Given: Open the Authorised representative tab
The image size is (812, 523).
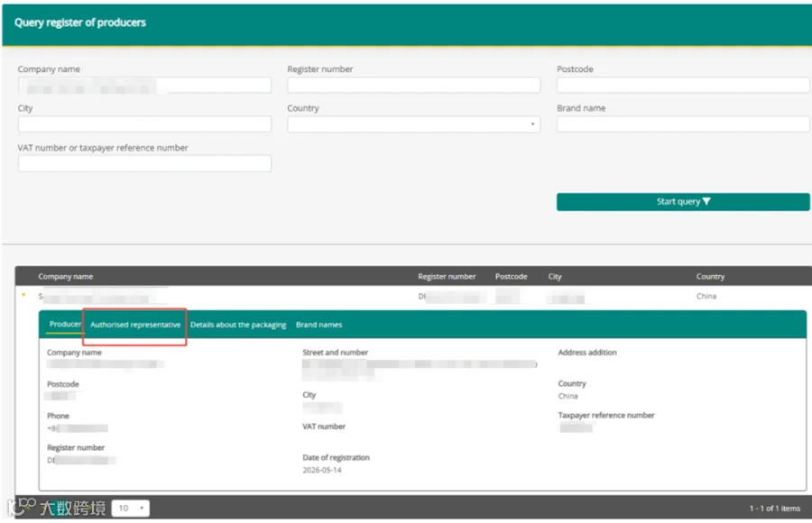Looking at the screenshot, I should [x=135, y=325].
